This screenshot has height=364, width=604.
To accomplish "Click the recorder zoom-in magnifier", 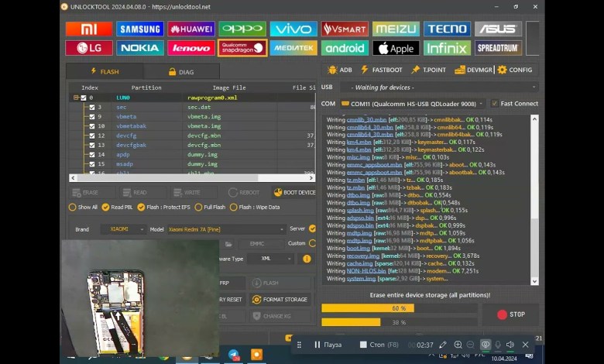I will click(x=458, y=345).
